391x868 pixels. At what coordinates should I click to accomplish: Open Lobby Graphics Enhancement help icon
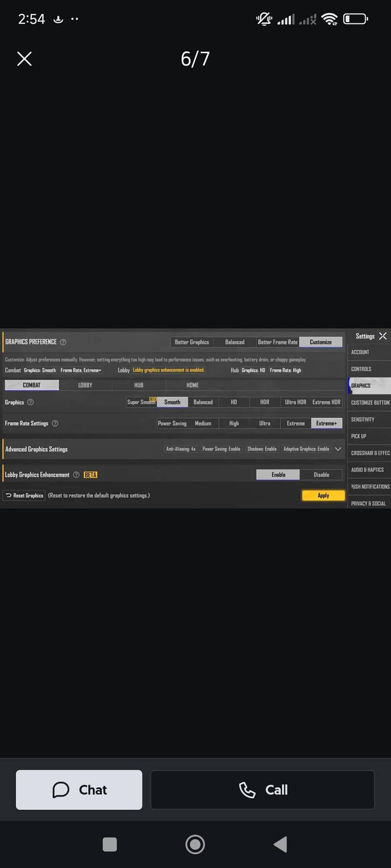[76, 475]
